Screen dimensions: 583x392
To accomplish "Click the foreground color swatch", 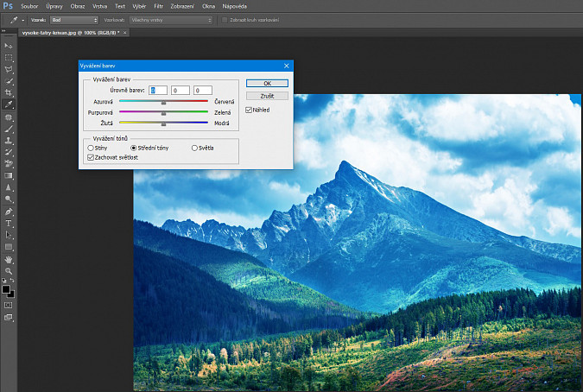I will tap(5, 289).
